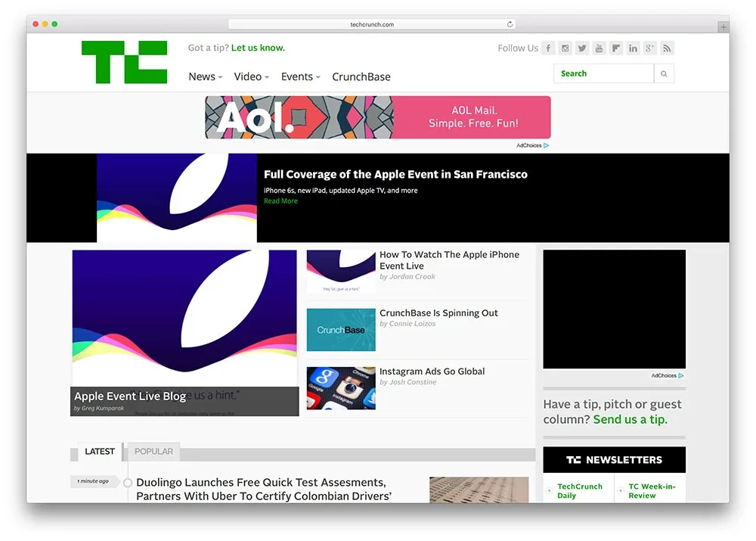Click author Josh Constine
The width and height of the screenshot is (756, 541).
point(413,382)
